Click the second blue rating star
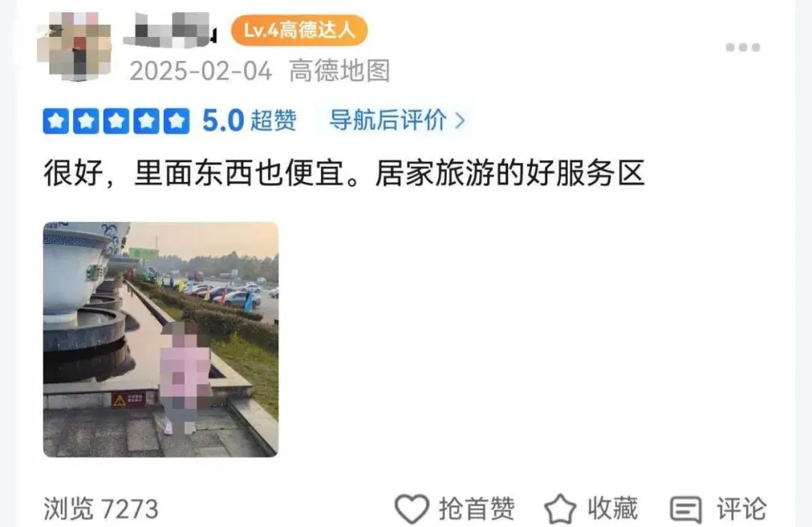The width and height of the screenshot is (812, 527). (86, 121)
